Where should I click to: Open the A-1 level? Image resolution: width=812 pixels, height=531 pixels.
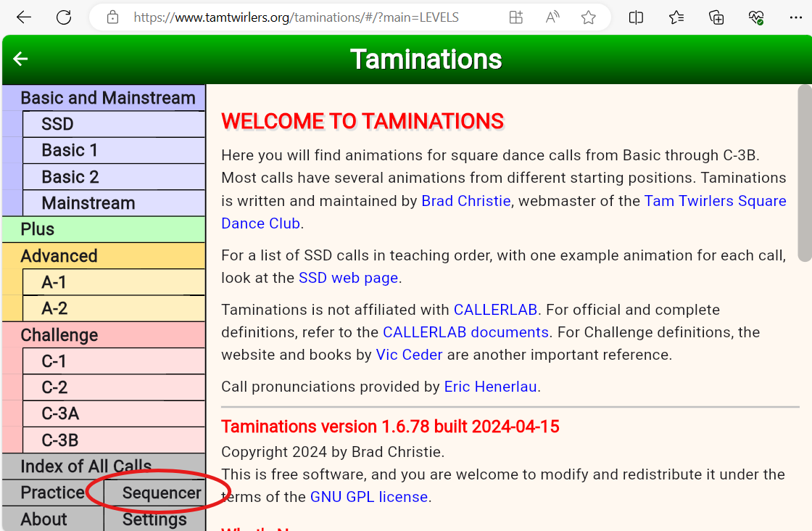pyautogui.click(x=114, y=281)
